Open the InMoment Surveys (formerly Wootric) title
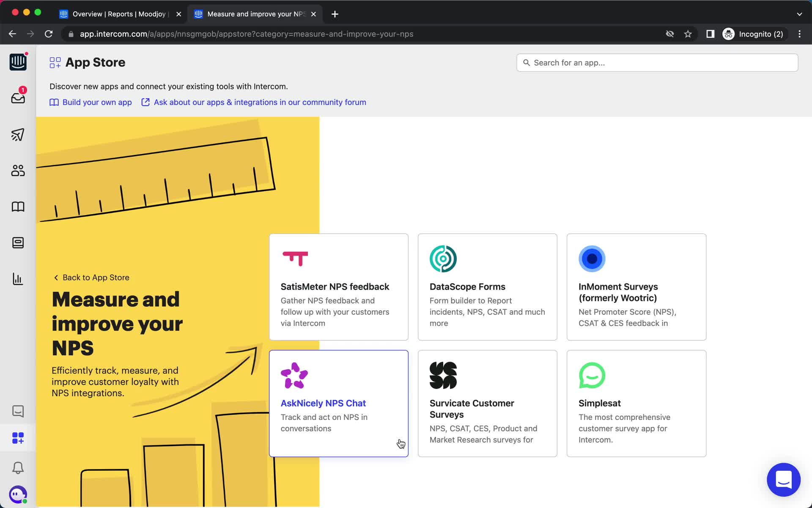Viewport: 812px width, 508px height. pyautogui.click(x=618, y=292)
